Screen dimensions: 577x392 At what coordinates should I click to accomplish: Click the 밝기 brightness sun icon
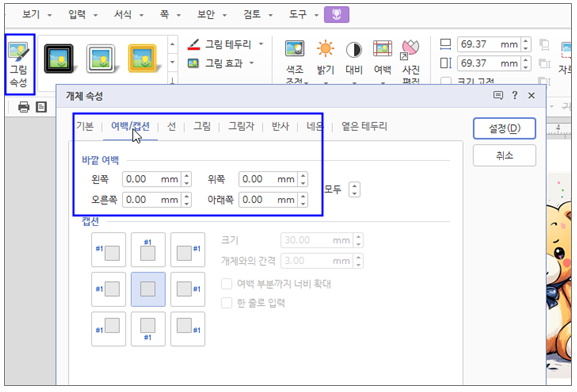click(325, 48)
